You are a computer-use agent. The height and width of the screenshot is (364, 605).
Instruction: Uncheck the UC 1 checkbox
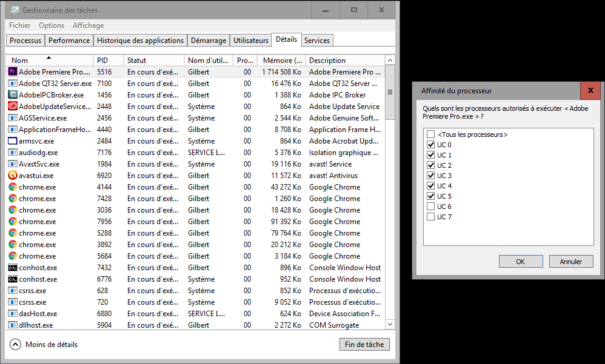click(430, 155)
